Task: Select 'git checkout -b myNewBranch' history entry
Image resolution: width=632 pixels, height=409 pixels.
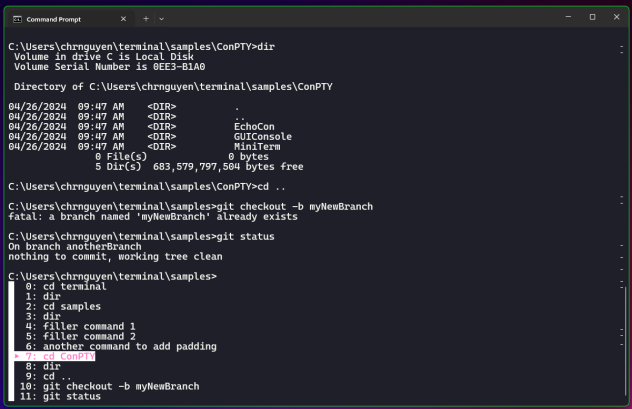Action: point(110,386)
